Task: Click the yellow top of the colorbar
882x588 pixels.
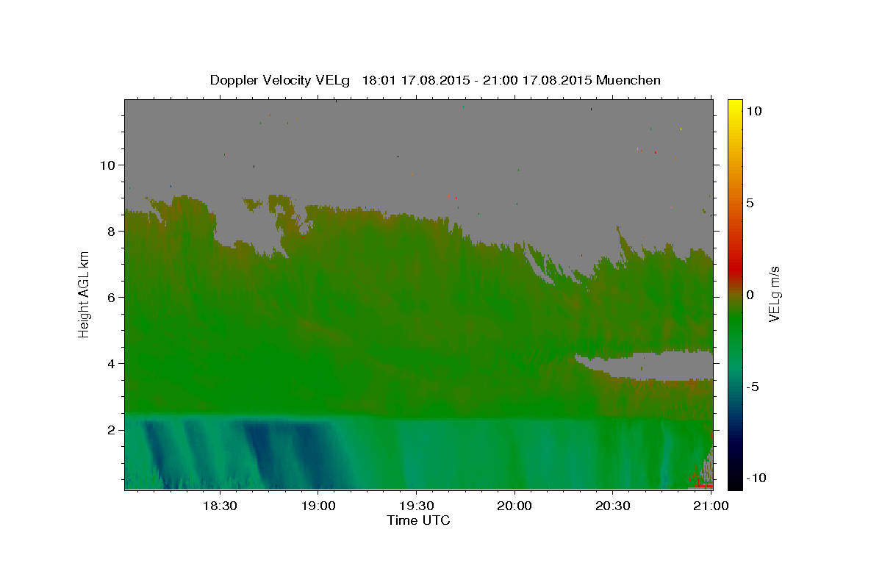Action: coord(734,105)
